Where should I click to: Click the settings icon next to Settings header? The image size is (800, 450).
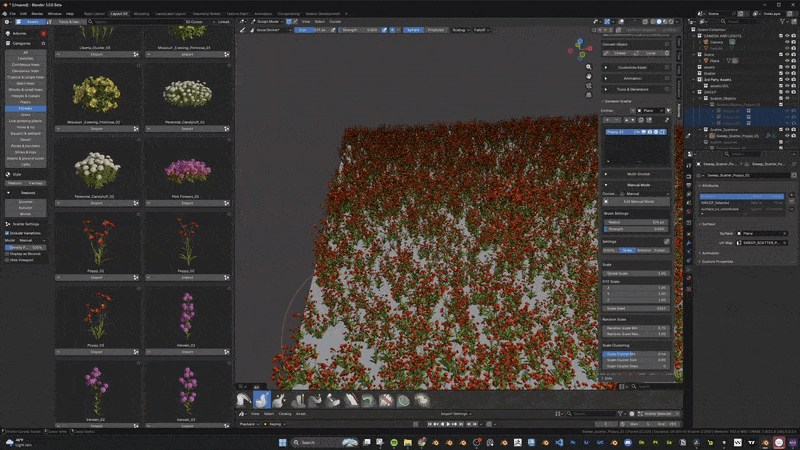pyautogui.click(x=666, y=241)
